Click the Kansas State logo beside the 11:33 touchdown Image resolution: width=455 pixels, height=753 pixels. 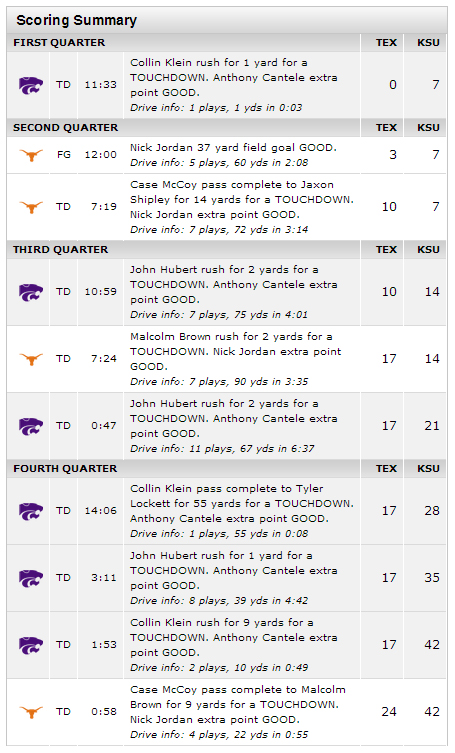(31, 85)
